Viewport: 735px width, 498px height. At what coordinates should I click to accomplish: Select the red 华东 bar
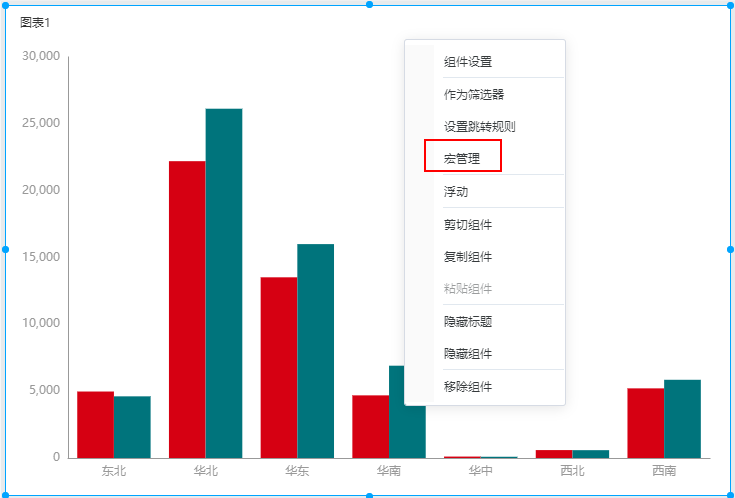point(279,368)
